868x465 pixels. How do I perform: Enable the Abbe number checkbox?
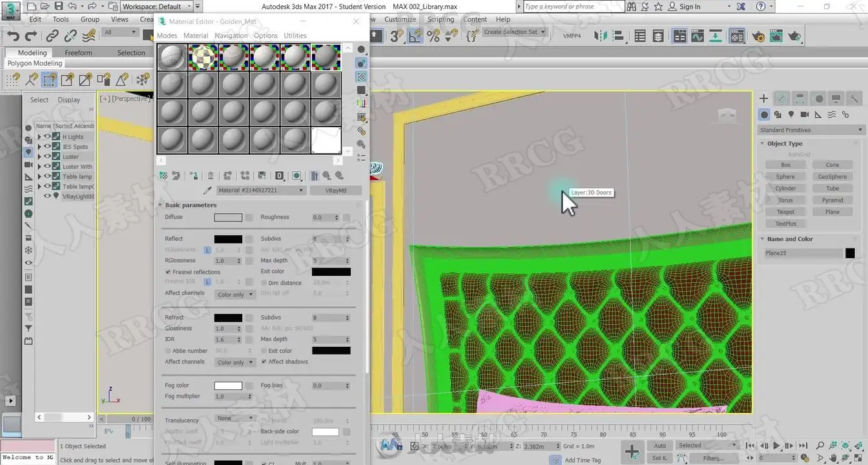168,351
